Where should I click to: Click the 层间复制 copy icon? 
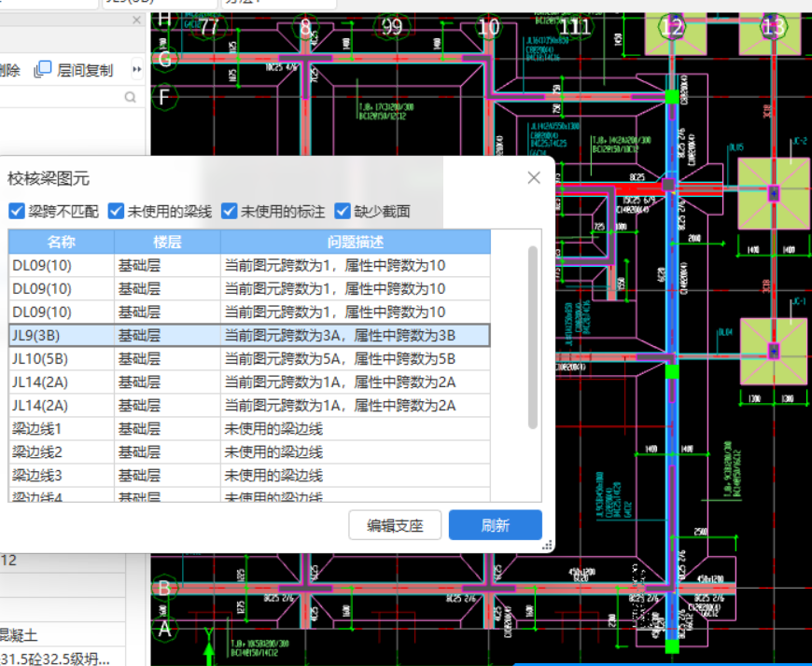tap(43, 69)
